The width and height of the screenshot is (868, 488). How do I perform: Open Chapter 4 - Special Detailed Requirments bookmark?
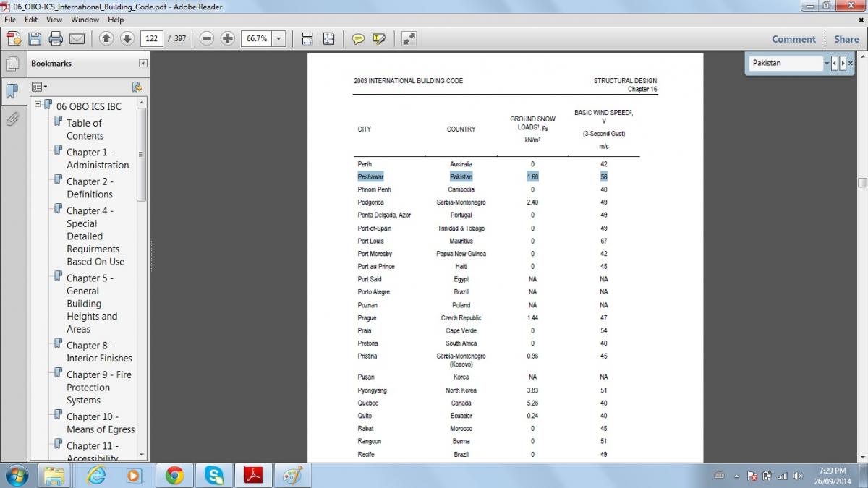click(x=95, y=236)
